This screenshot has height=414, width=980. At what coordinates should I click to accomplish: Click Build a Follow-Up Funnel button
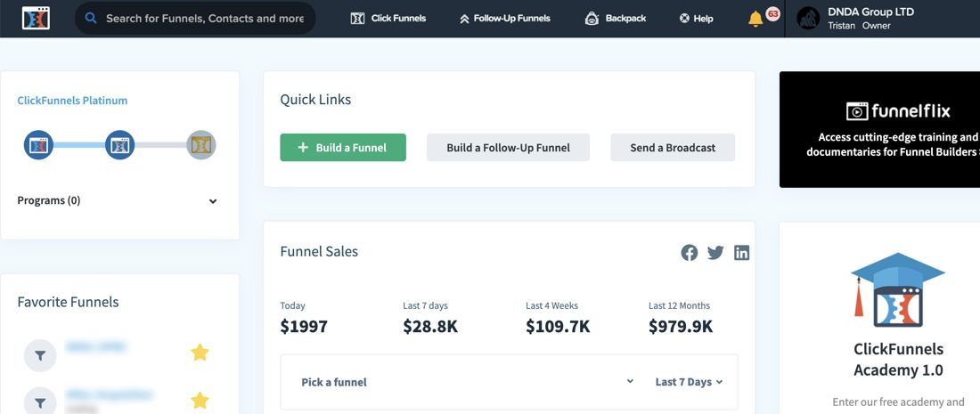[508, 148]
